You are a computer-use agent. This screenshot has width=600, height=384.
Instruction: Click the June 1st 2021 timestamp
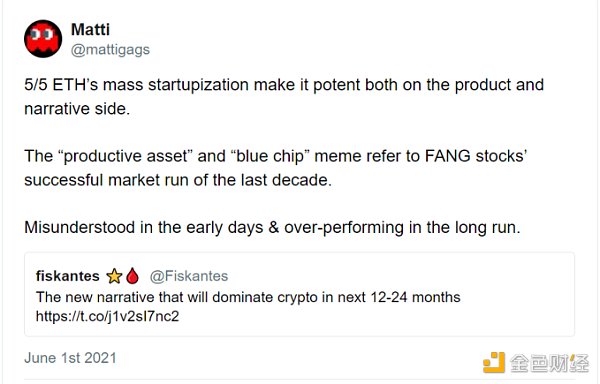[70, 358]
